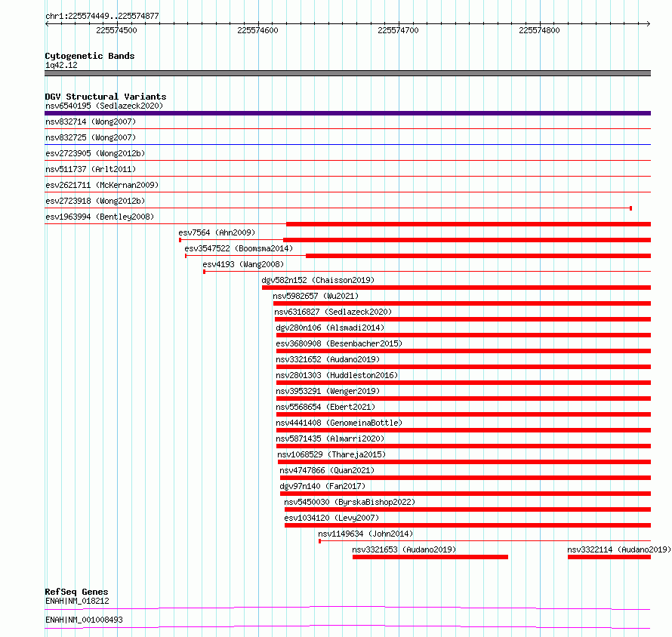
Task: Click the gray 1q42.12 cytogenetic band bar
Action: click(x=347, y=73)
